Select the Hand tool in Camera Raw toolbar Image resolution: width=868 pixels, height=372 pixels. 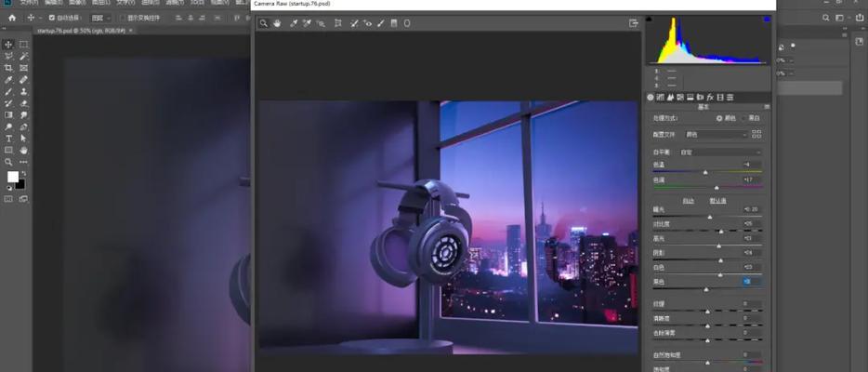click(277, 23)
